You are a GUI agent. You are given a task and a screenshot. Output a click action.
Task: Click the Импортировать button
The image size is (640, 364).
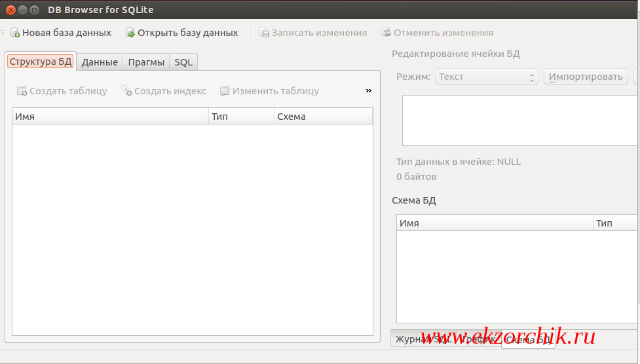pos(586,77)
